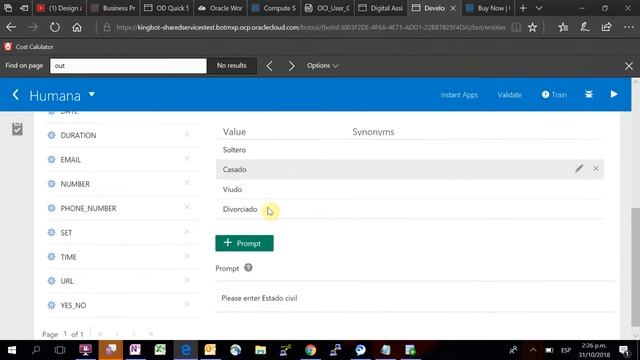Go back using the Humana back chevron
Screen dimensions: 640x360
tap(16, 95)
